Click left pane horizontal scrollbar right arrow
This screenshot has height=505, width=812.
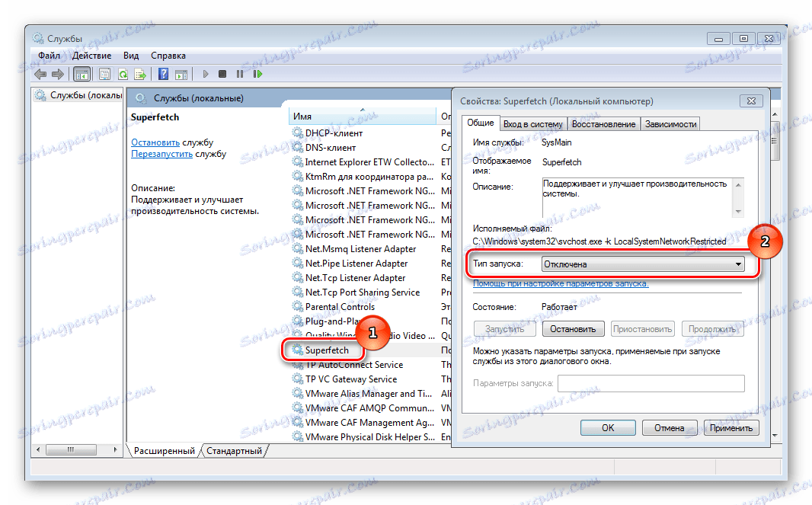tap(116, 449)
